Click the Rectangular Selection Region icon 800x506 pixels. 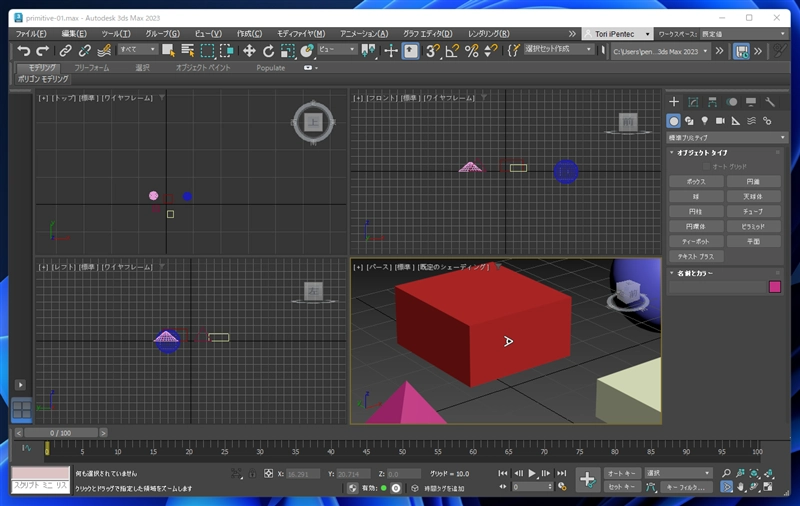pos(207,50)
